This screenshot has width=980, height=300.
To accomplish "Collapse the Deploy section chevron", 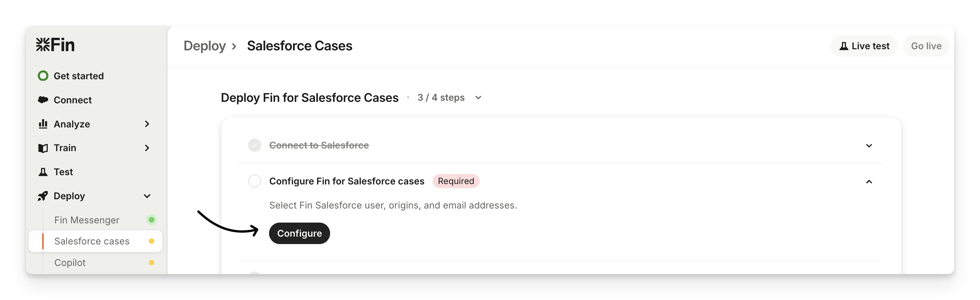I will click(x=147, y=196).
